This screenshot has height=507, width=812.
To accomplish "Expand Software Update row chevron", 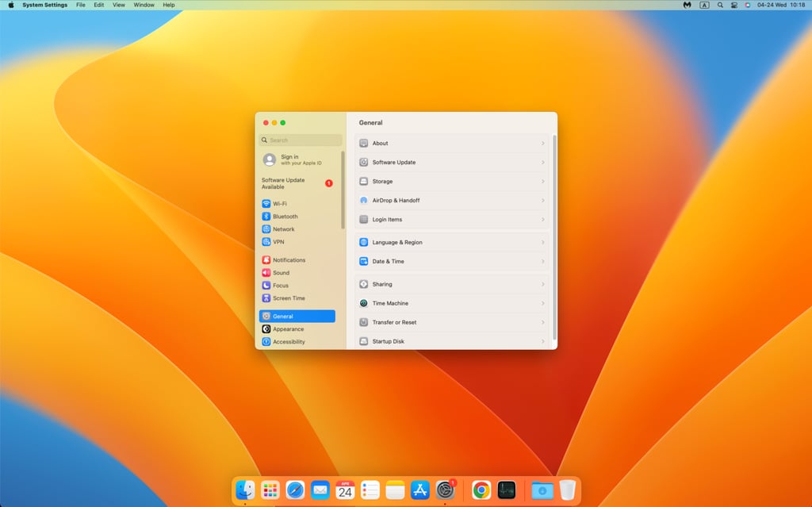I will [x=542, y=163].
